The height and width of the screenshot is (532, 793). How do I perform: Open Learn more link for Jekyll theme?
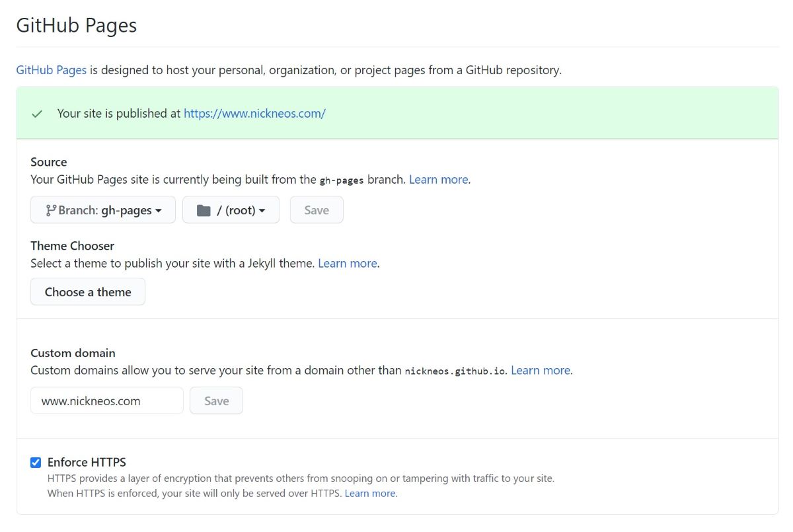347,263
